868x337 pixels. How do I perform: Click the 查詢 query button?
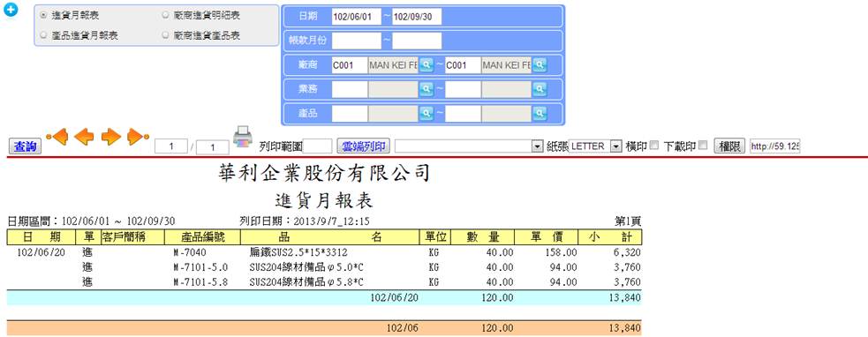click(26, 146)
